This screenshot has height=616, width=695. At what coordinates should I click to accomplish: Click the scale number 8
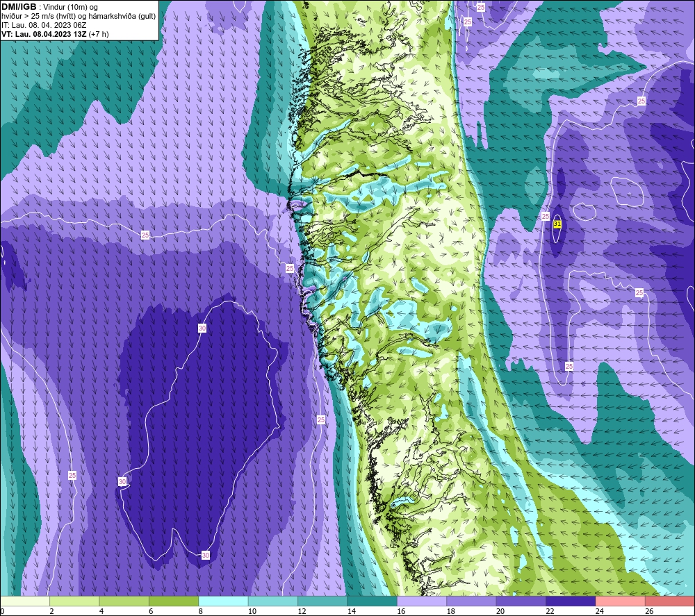201,611
